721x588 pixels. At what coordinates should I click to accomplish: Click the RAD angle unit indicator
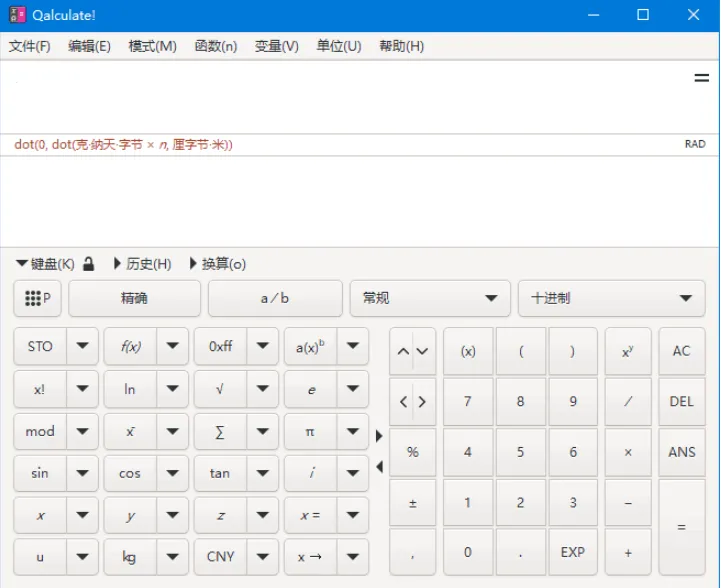pyautogui.click(x=695, y=144)
